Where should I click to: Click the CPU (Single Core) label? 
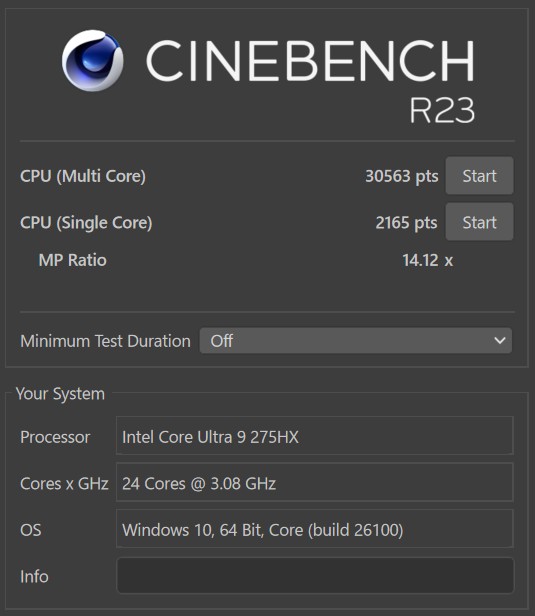[86, 223]
